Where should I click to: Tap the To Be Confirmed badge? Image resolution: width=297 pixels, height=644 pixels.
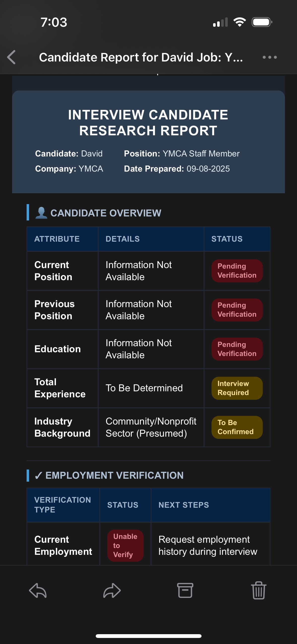pos(237,427)
